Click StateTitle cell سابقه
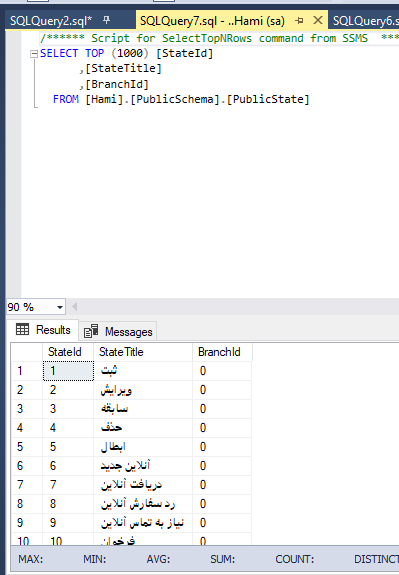399x575 pixels. (x=143, y=409)
